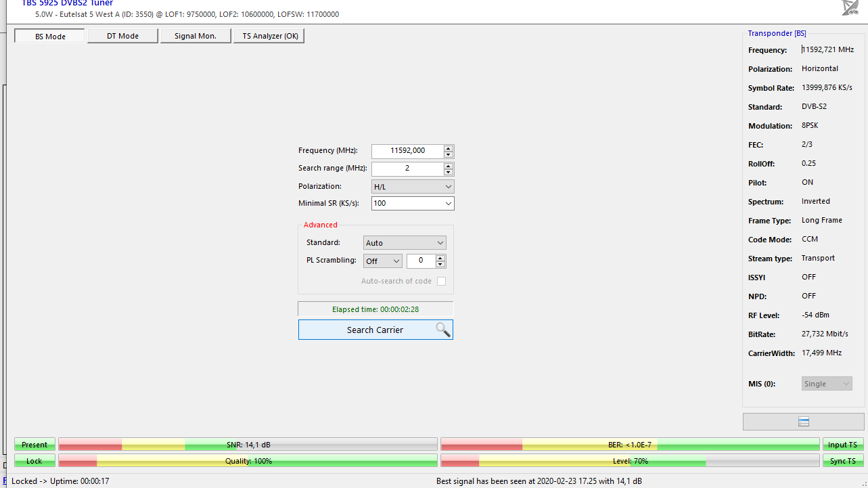
Task: Switch to the DT Mode tab
Action: [122, 36]
